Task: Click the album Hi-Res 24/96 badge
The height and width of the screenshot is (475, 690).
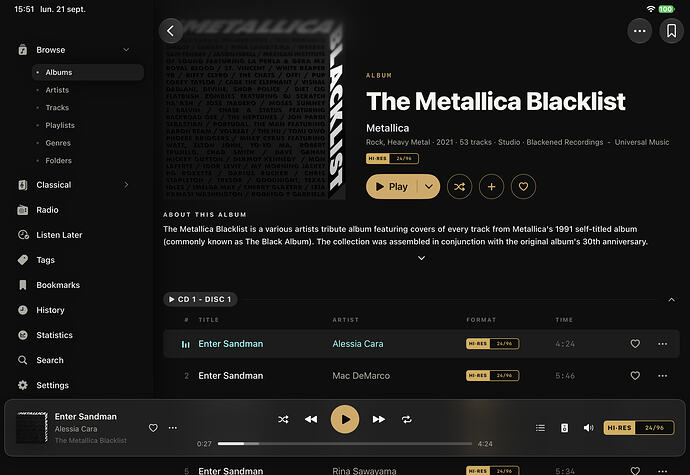Action: tap(392, 158)
